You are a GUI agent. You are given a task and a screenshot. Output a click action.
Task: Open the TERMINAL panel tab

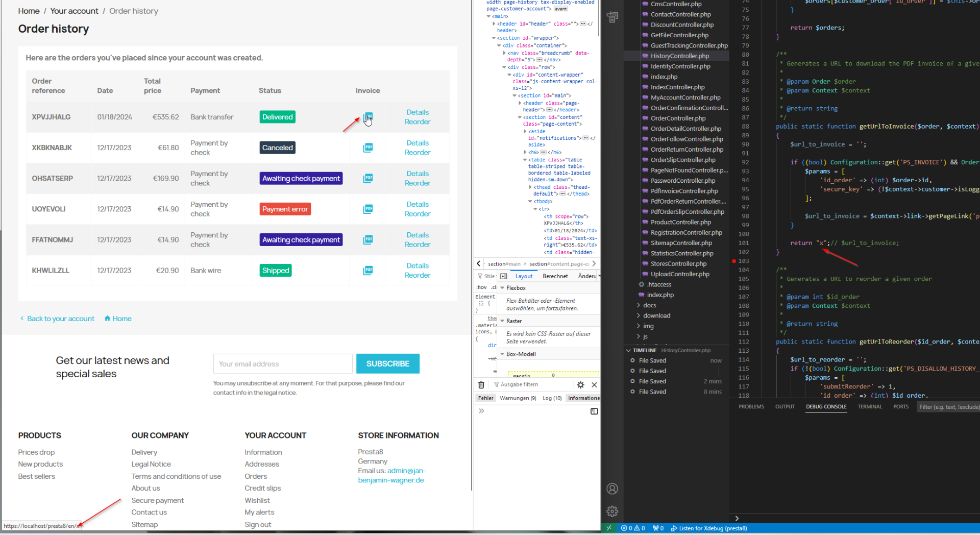click(x=870, y=407)
